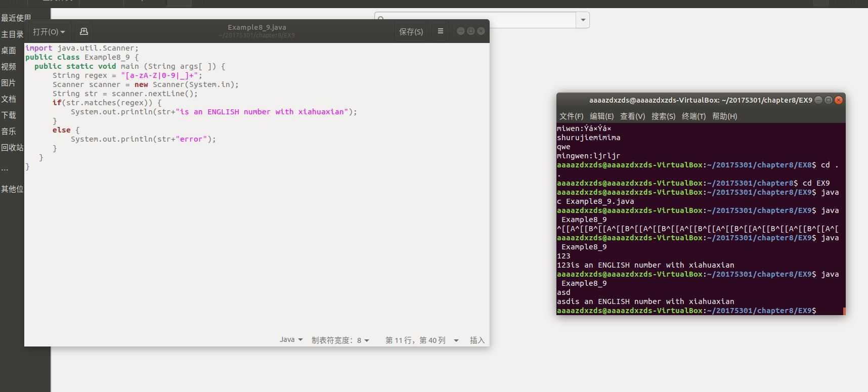Open the Java language selector in status bar
The image size is (868, 392).
click(x=291, y=340)
